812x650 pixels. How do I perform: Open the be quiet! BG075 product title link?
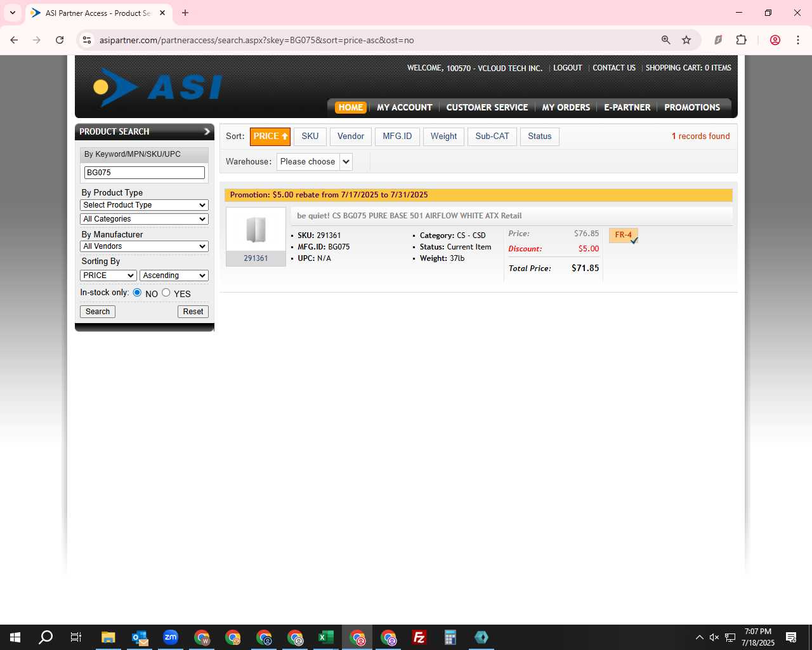[409, 216]
